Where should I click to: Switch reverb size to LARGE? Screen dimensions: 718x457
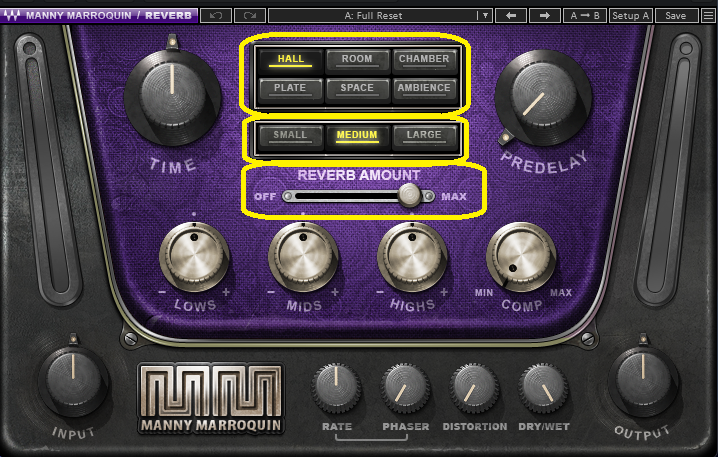pyautogui.click(x=424, y=136)
